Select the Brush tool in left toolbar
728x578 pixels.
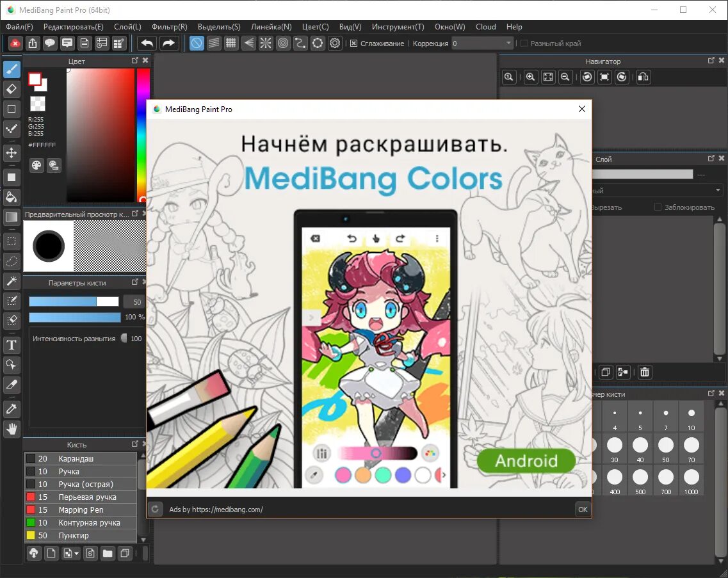point(12,69)
